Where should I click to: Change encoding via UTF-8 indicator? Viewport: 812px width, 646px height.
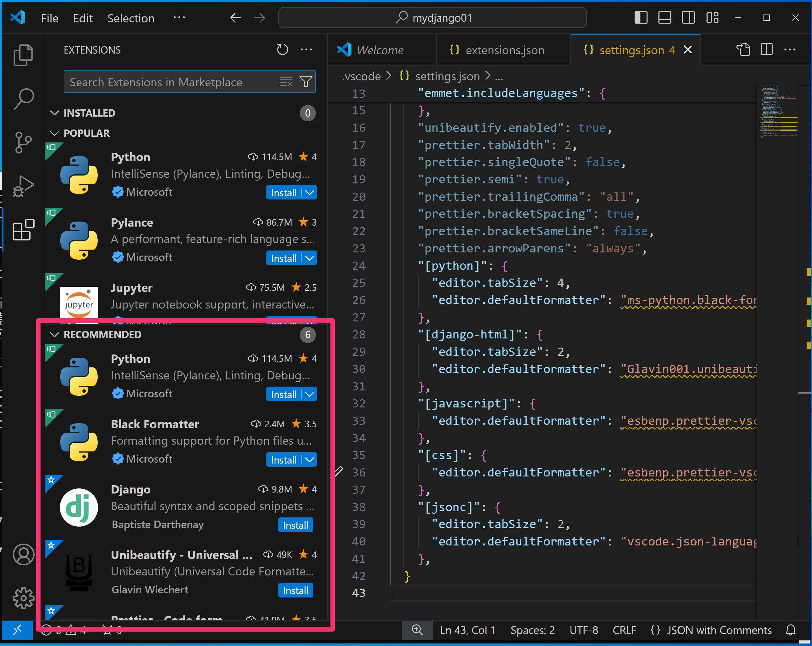click(583, 630)
